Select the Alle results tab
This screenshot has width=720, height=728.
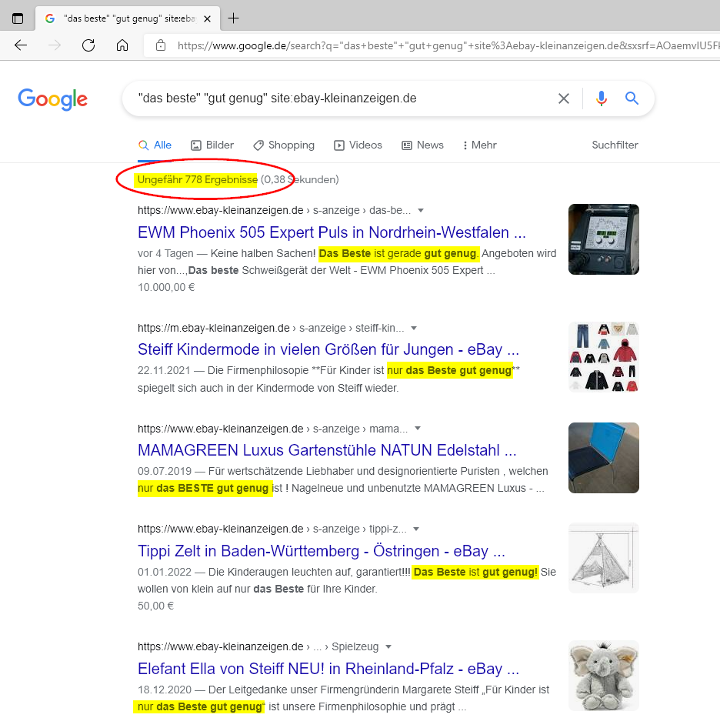(155, 145)
